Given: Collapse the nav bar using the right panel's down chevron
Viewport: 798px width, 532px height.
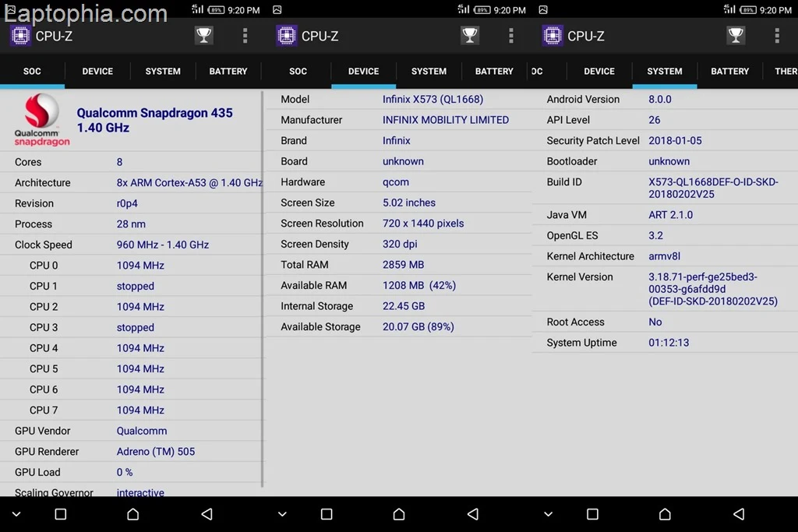Looking at the screenshot, I should (x=548, y=514).
